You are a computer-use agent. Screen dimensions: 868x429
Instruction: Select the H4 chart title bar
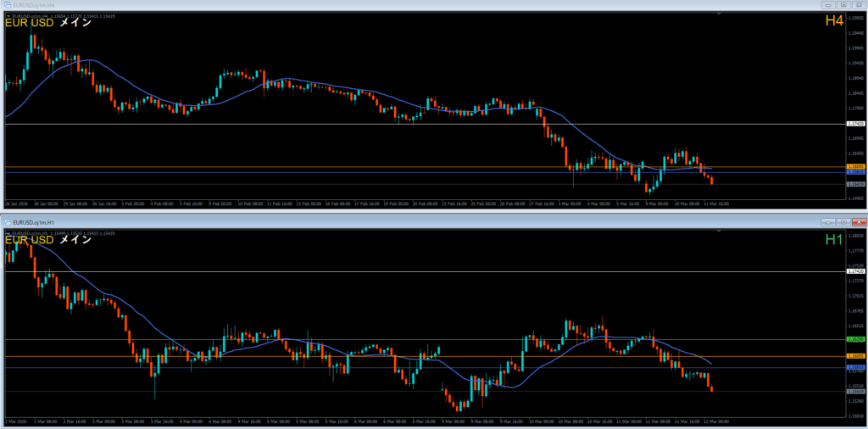424,5
